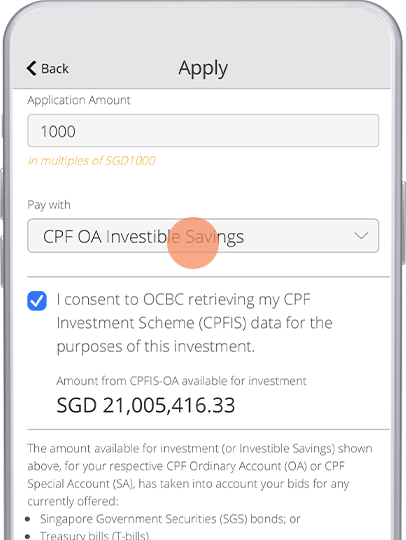Click the Apply page title

(203, 69)
